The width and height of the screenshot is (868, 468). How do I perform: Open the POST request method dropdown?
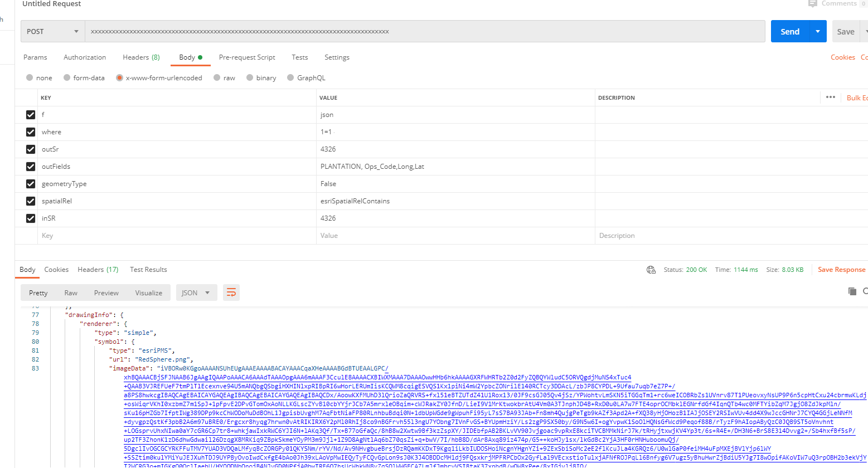(52, 31)
